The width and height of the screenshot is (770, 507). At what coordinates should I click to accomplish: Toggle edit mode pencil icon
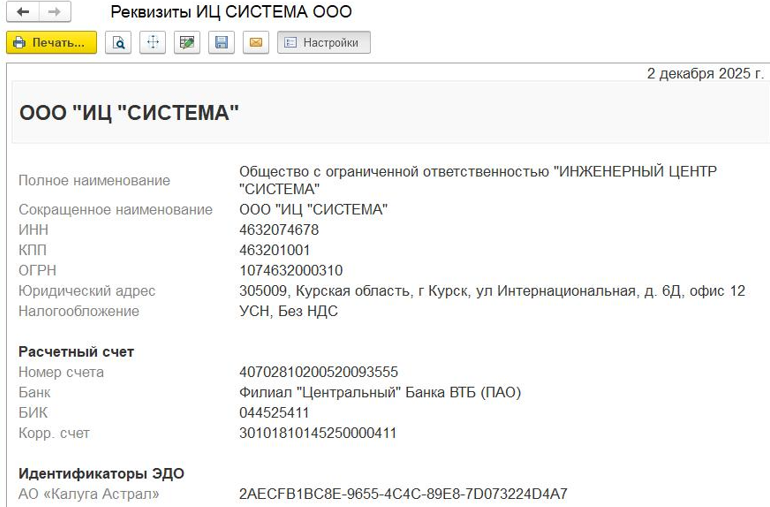pyautogui.click(x=186, y=43)
